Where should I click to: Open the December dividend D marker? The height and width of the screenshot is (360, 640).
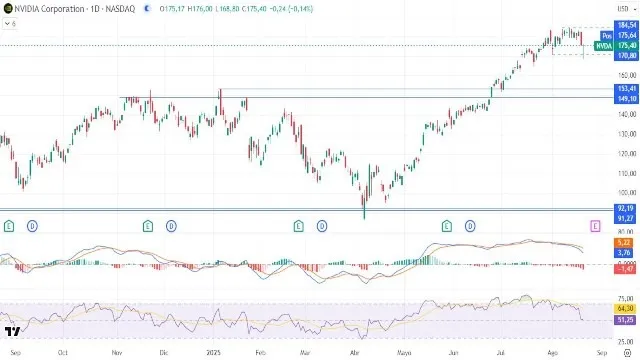tap(171, 226)
